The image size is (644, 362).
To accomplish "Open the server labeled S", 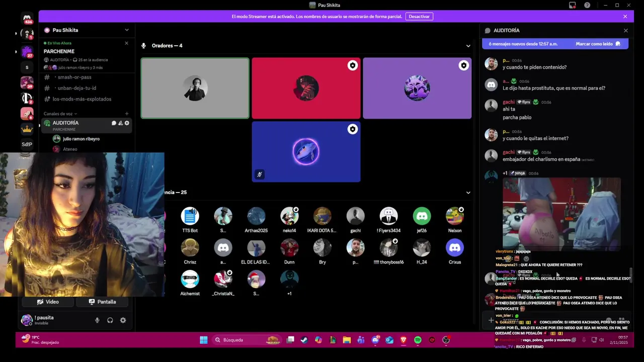I will click(x=27, y=67).
